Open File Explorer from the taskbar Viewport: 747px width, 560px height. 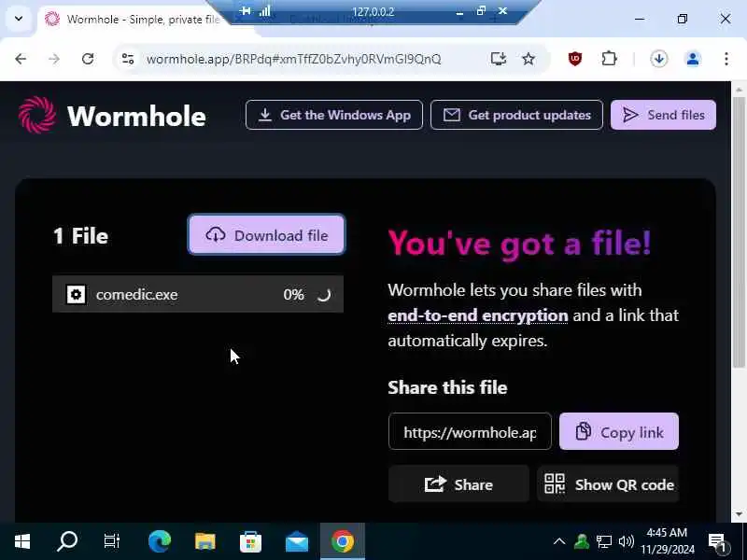(205, 541)
